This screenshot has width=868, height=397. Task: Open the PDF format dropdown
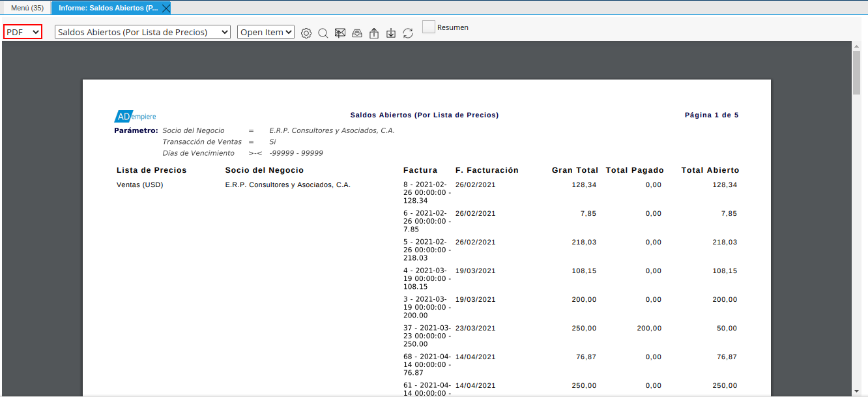click(23, 32)
